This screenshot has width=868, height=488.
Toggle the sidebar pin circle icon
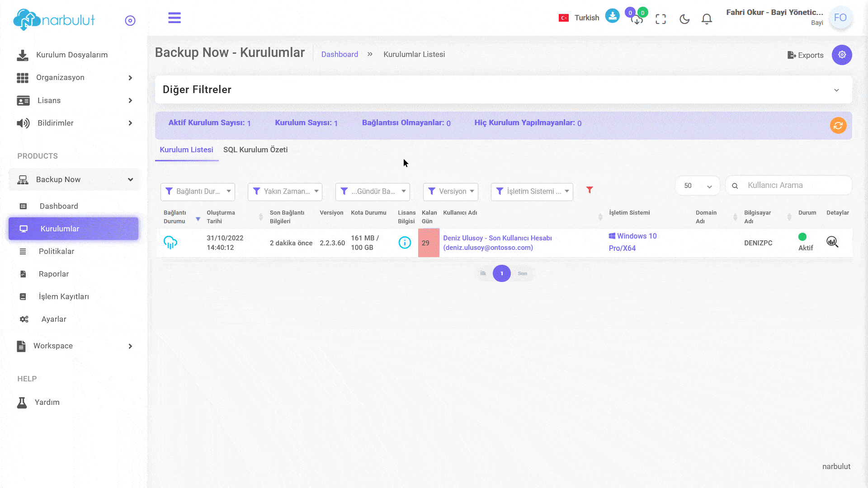click(130, 21)
